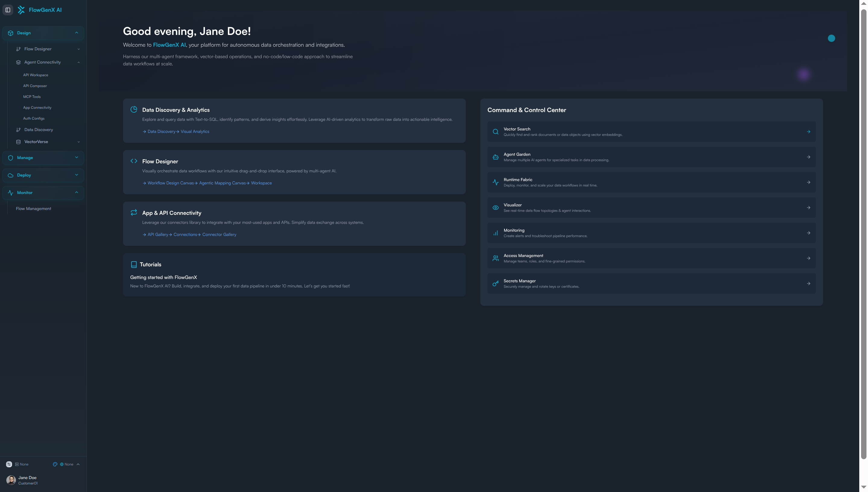Click the Secrets Manager key icon
The height and width of the screenshot is (492, 868).
click(x=495, y=284)
